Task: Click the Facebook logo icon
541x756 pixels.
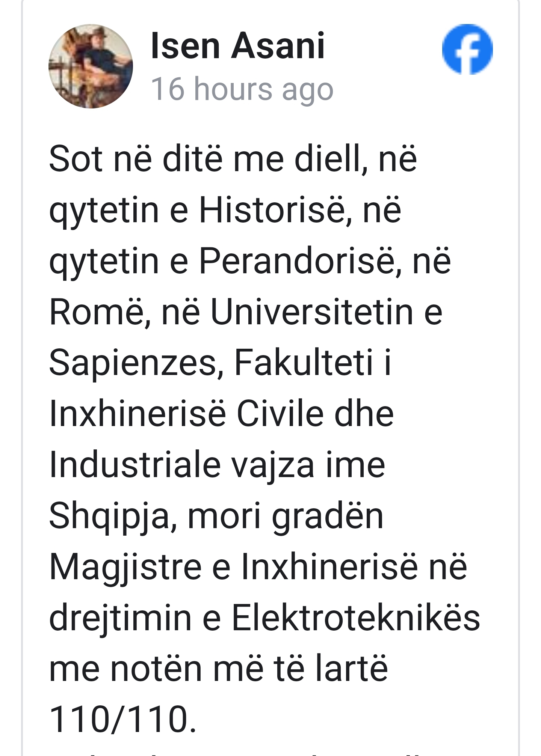Action: coord(467,49)
